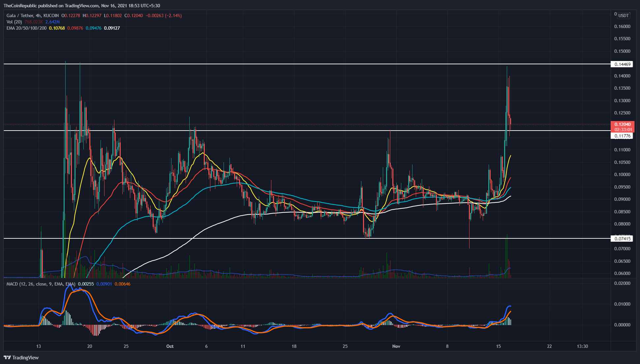Select the 0.07415 support price label
Screen dimensions: 640x364
pos(622,238)
